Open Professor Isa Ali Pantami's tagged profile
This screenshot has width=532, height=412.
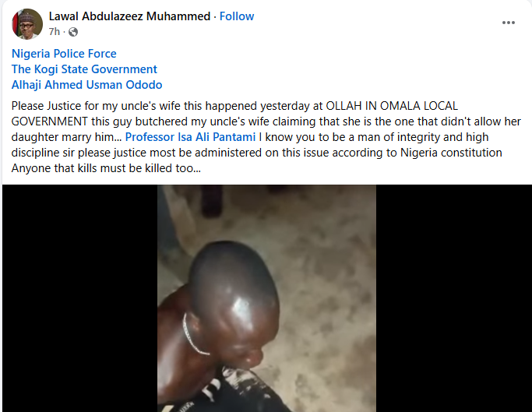(x=190, y=137)
